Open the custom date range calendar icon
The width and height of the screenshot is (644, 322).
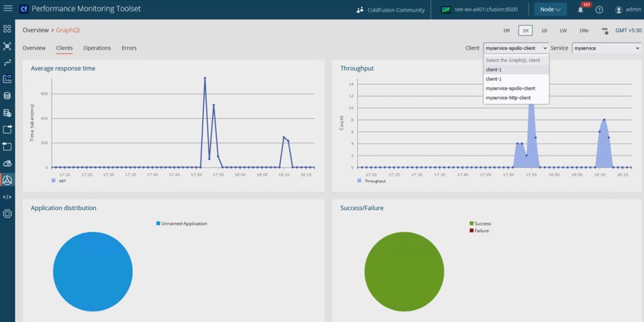(x=604, y=31)
